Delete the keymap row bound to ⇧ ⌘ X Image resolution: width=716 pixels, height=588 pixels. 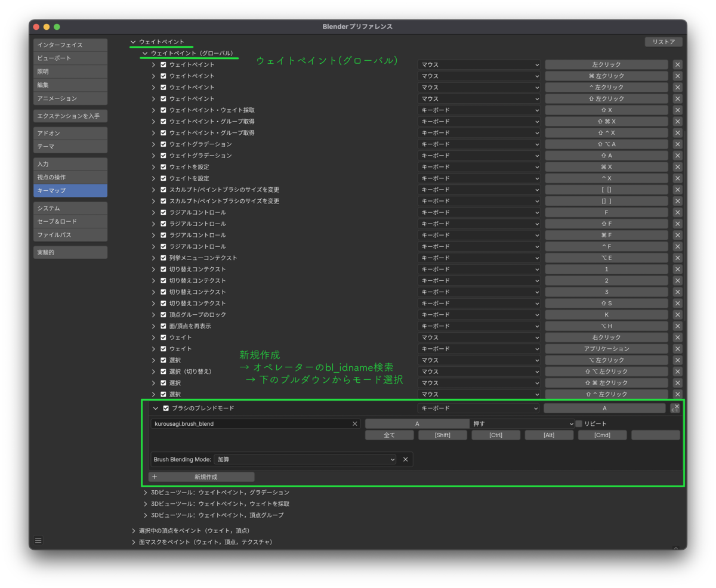click(x=677, y=122)
